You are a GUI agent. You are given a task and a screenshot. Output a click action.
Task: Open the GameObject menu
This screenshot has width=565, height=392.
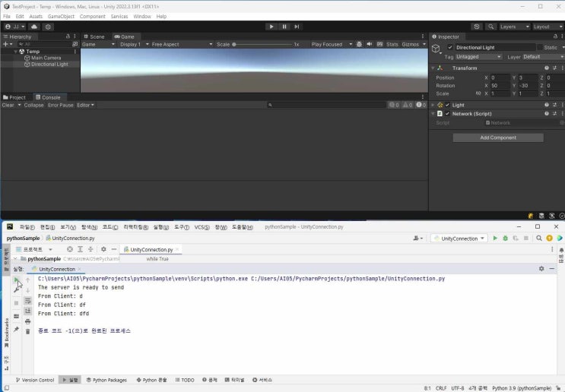[x=60, y=16]
